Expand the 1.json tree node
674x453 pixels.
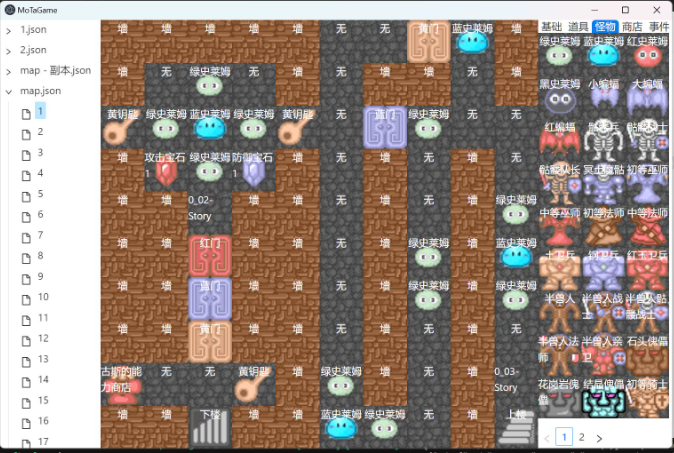(x=9, y=30)
